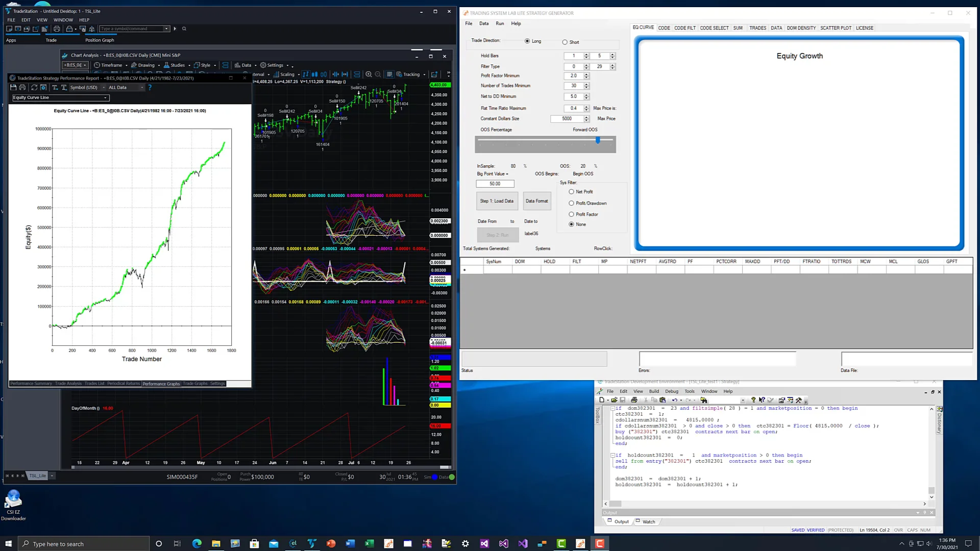Screen dimensions: 980x551
Task: Click the undo arrow in Development Environment toolbar
Action: click(674, 400)
